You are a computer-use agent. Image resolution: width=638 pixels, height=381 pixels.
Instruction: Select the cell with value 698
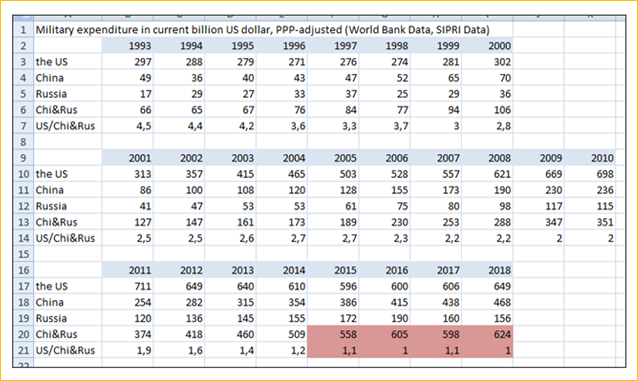[x=590, y=174]
